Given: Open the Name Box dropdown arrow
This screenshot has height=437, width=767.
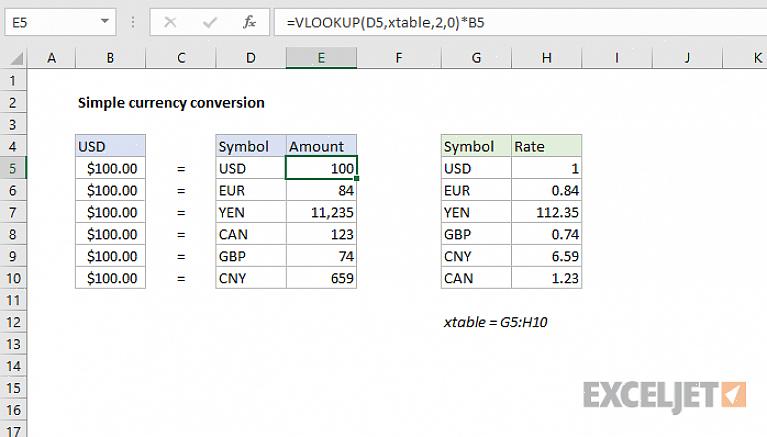Looking at the screenshot, I should [x=106, y=20].
